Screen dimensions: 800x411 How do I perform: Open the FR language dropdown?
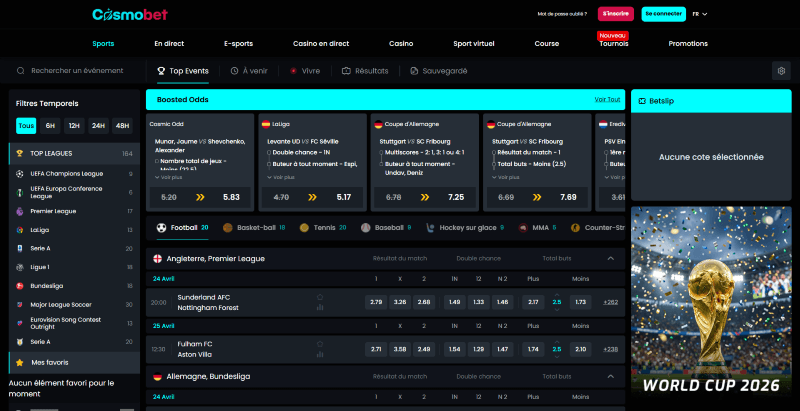click(700, 14)
